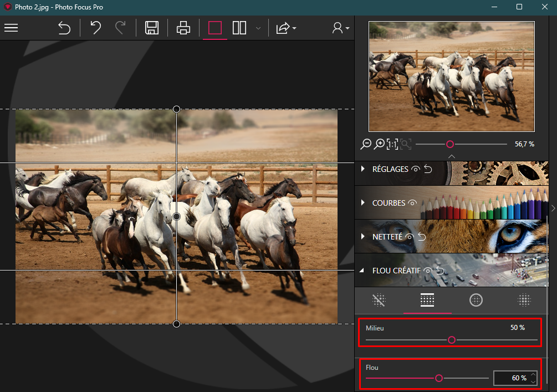Print the photo
Viewport: 557px width, 392px height.
183,28
